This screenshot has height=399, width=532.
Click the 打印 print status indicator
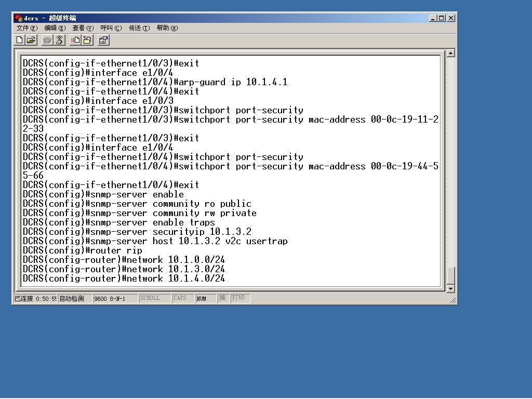coord(240,298)
